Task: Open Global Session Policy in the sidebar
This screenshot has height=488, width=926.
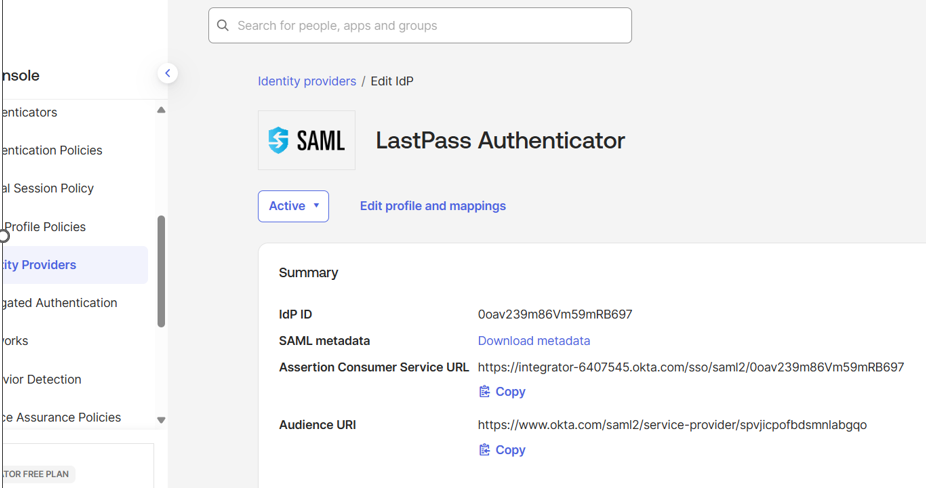Action: point(48,188)
